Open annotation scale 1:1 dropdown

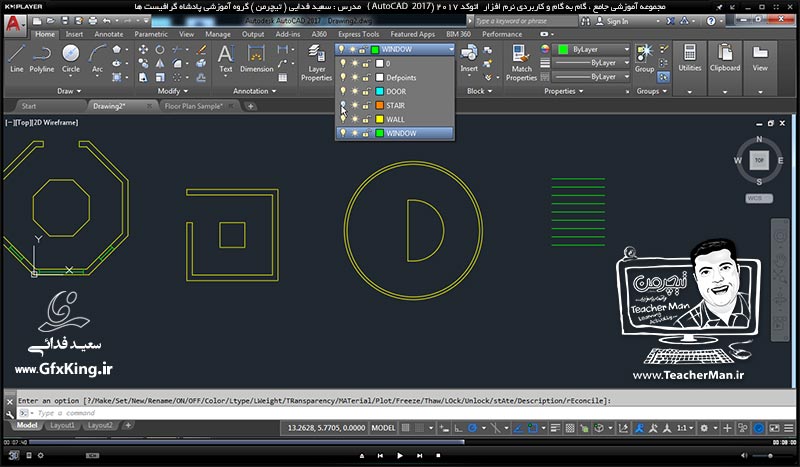point(685,428)
